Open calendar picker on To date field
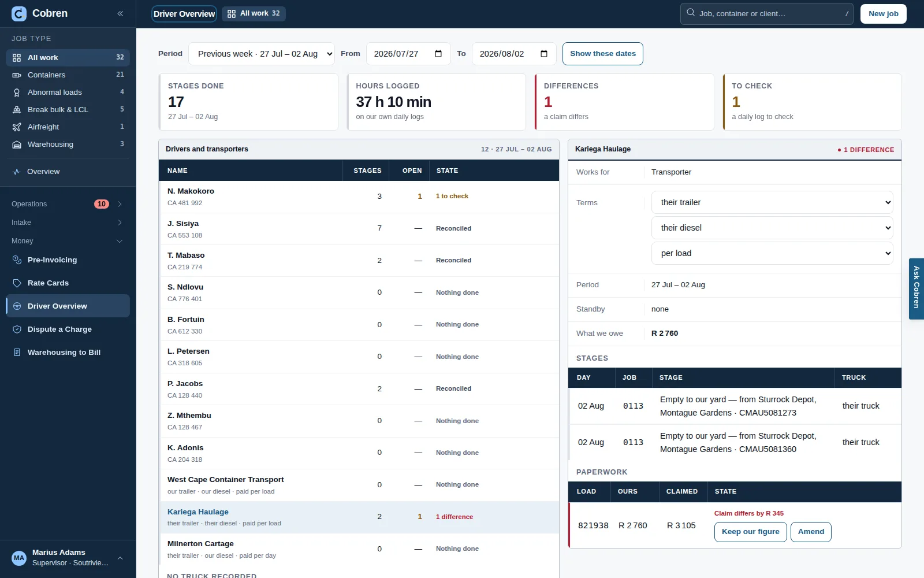The width and height of the screenshot is (924, 578). [x=544, y=54]
